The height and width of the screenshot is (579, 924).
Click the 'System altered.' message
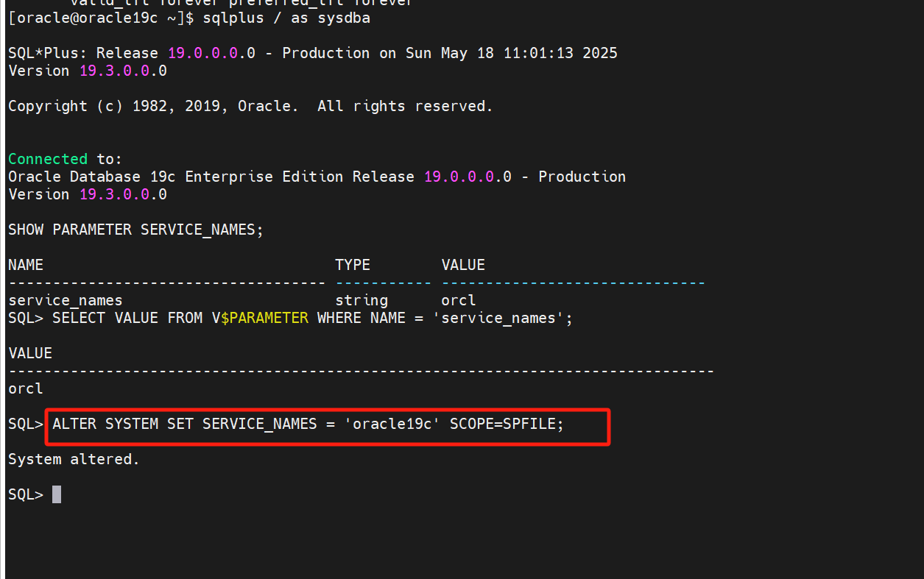tap(74, 459)
